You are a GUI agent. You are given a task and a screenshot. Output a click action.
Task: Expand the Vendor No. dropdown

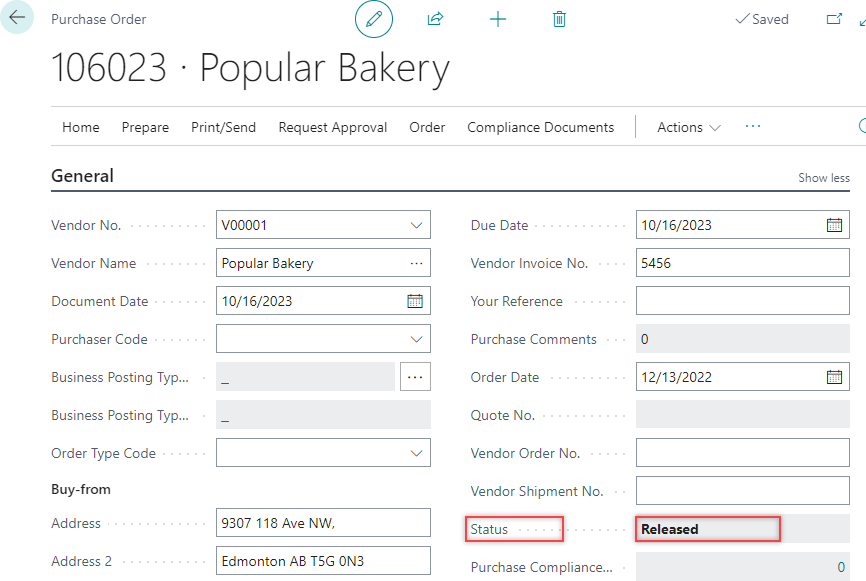click(416, 225)
